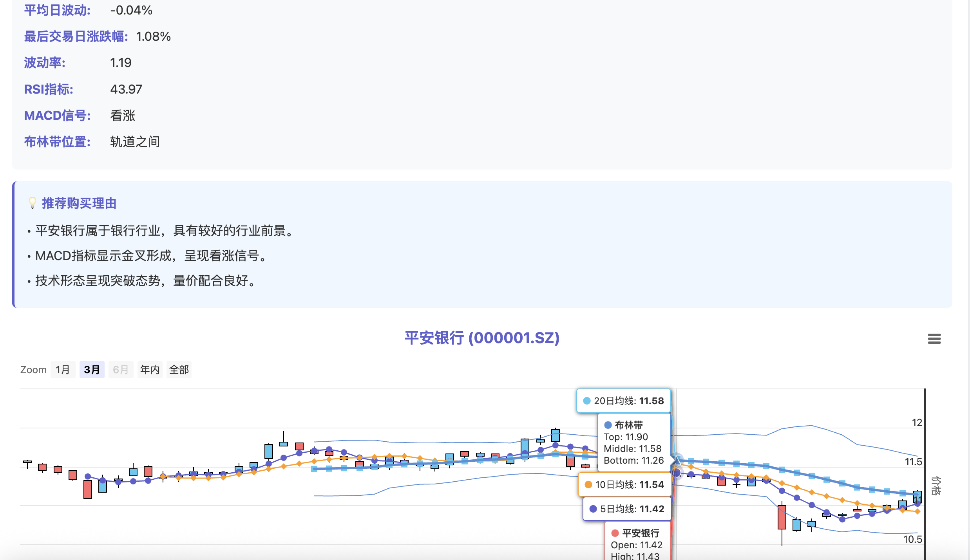Click the 11.5 price axis label
This screenshot has width=970, height=560.
click(x=913, y=462)
